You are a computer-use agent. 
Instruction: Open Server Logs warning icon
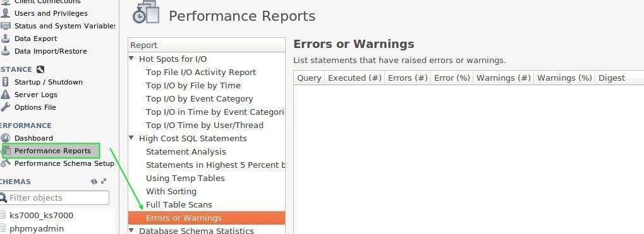(x=5, y=94)
